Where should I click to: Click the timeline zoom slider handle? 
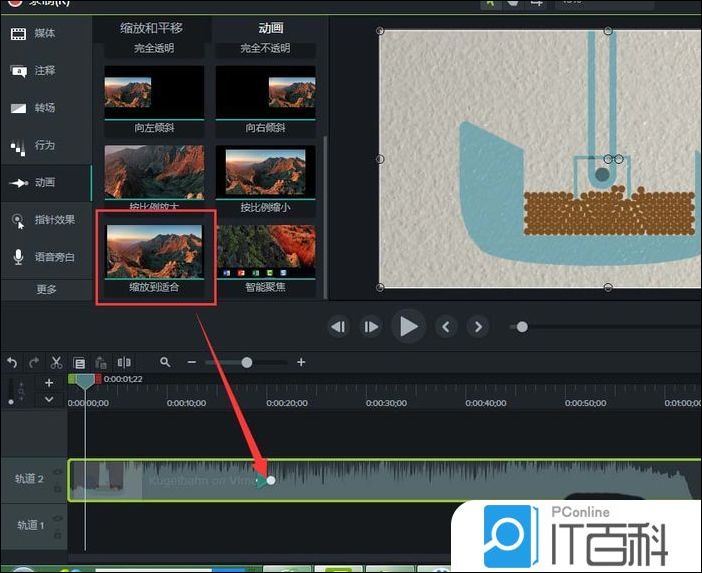pos(247,362)
